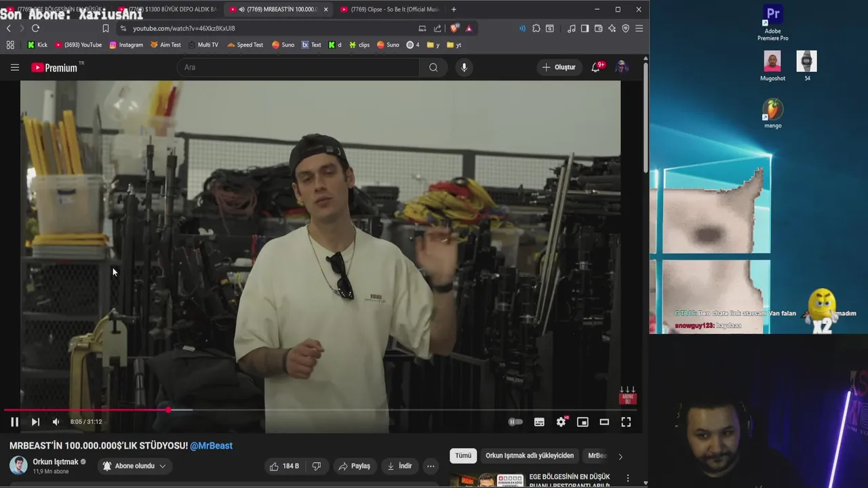Open the Brave Rewards triangle icon
The image size is (868, 488).
pyautogui.click(x=469, y=28)
